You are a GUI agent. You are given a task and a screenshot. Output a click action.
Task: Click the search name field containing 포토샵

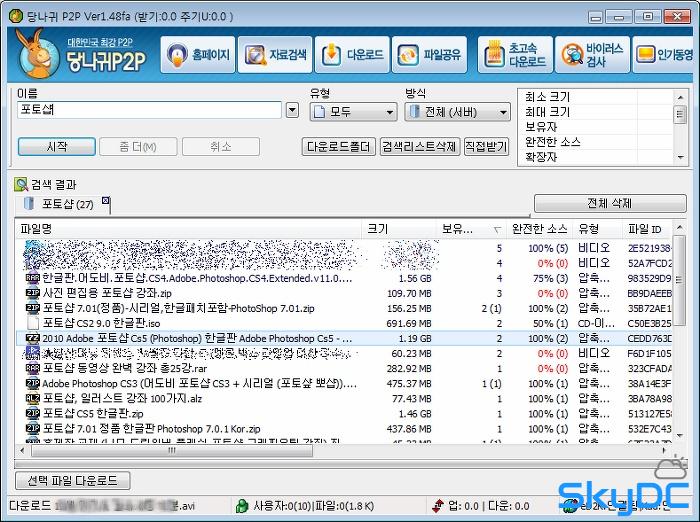149,110
